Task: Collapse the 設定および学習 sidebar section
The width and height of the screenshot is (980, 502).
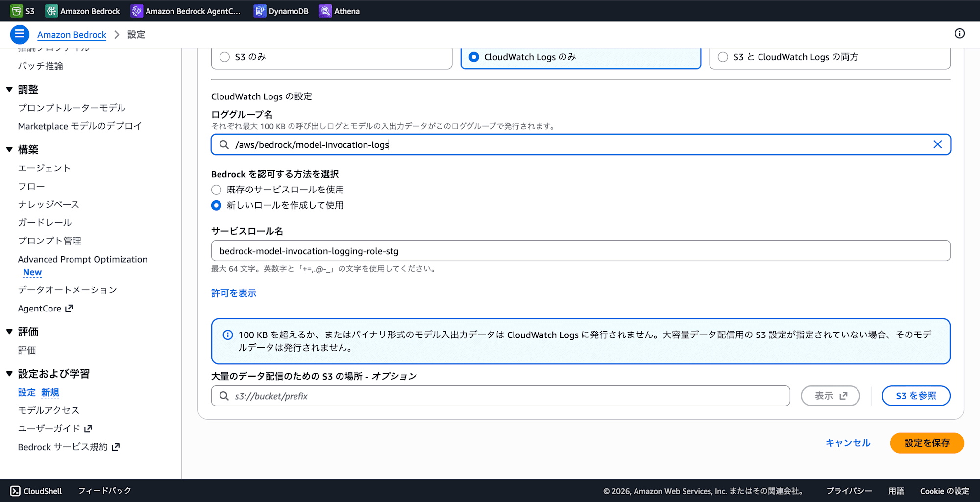Action: click(9, 374)
